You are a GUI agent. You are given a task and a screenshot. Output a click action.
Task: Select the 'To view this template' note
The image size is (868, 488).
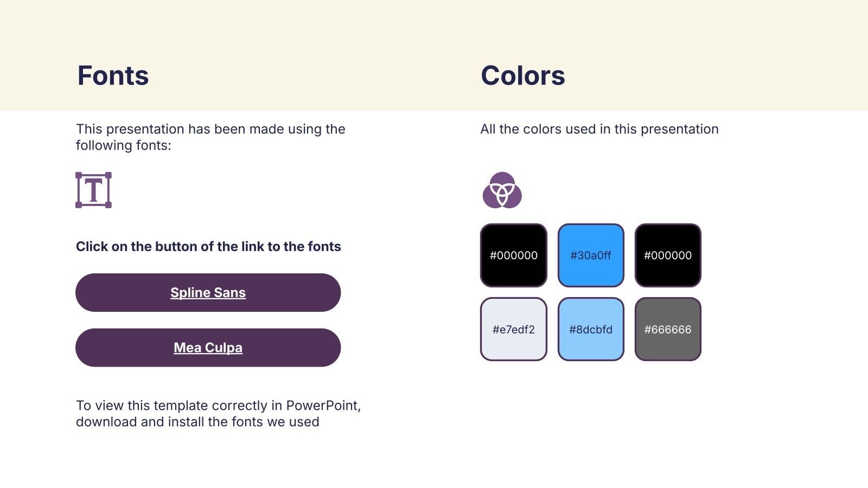218,414
